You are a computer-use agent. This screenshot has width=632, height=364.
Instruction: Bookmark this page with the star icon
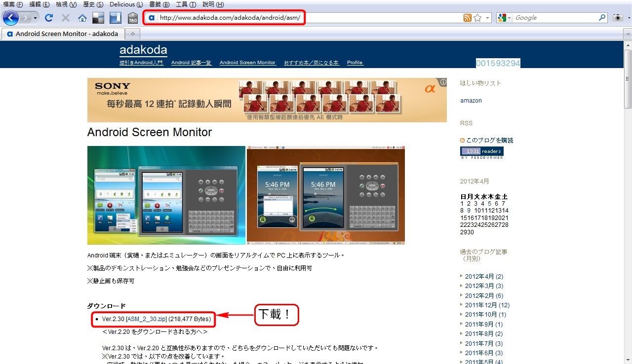tap(477, 18)
